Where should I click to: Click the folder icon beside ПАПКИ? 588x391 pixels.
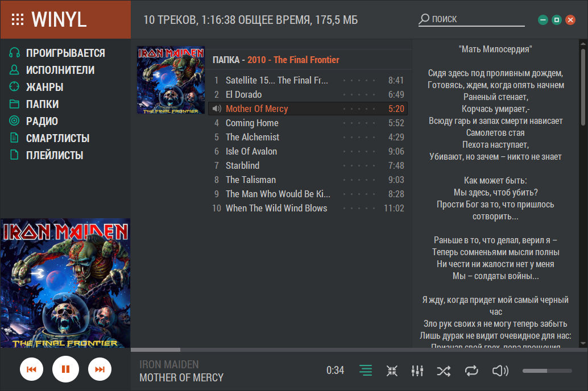point(14,104)
